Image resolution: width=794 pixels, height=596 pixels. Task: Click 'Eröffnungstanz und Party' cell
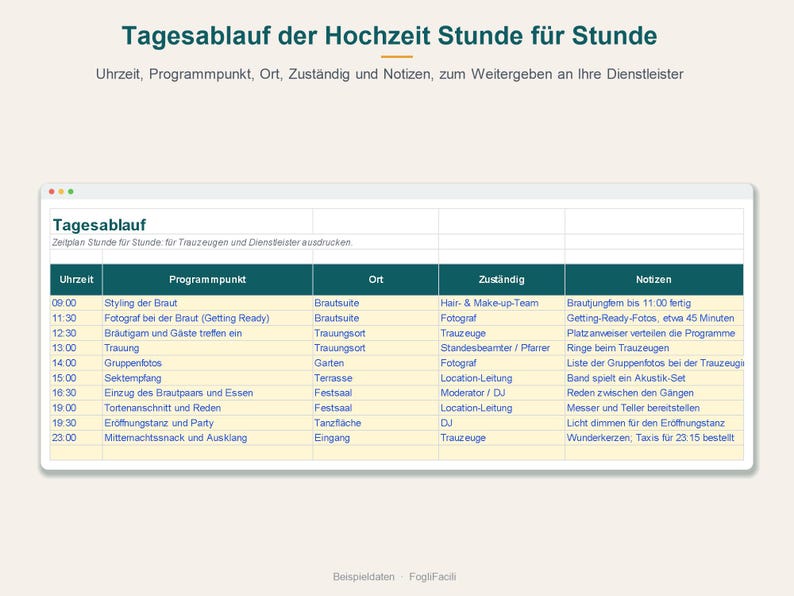207,423
